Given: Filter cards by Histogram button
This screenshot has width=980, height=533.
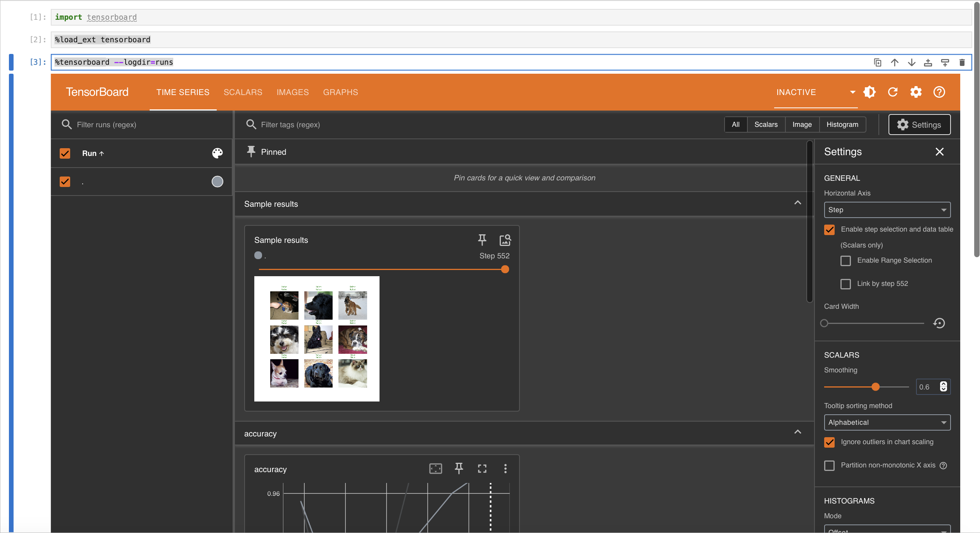Looking at the screenshot, I should point(842,125).
